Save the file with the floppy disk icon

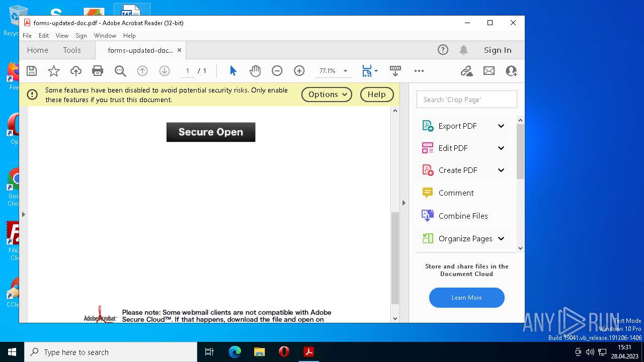(32, 71)
